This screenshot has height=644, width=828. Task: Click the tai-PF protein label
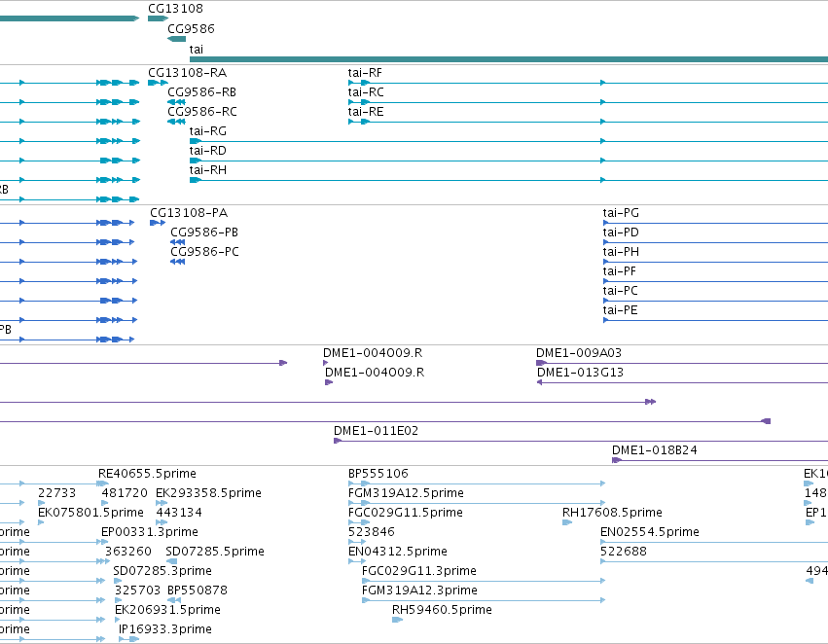point(619,271)
